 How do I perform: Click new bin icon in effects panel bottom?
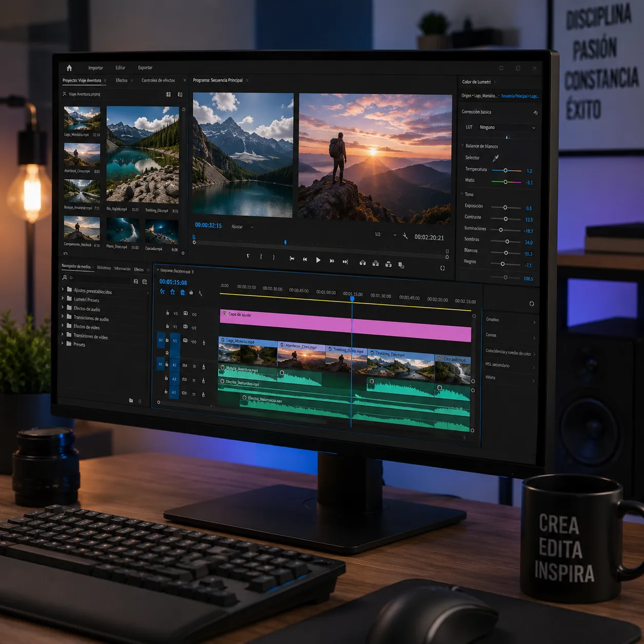(131, 400)
